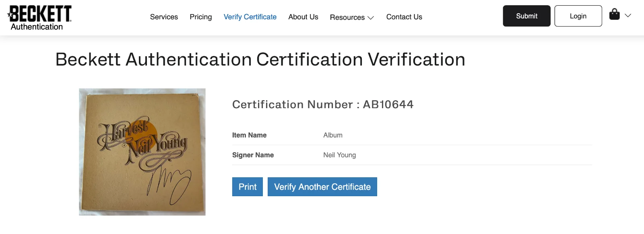The width and height of the screenshot is (644, 234).
Task: Open Contact Us page
Action: [404, 17]
